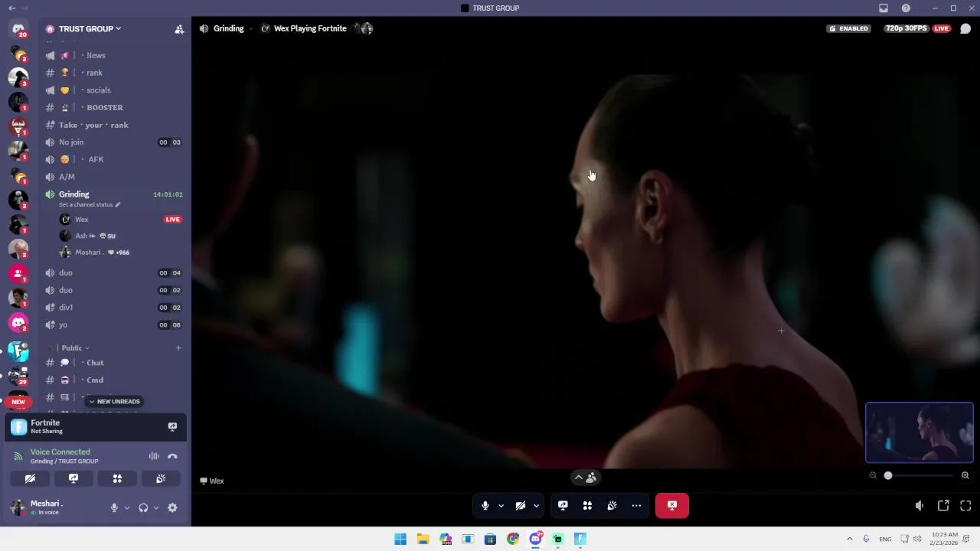Open soundboard icon in stream control bar

coord(612,505)
